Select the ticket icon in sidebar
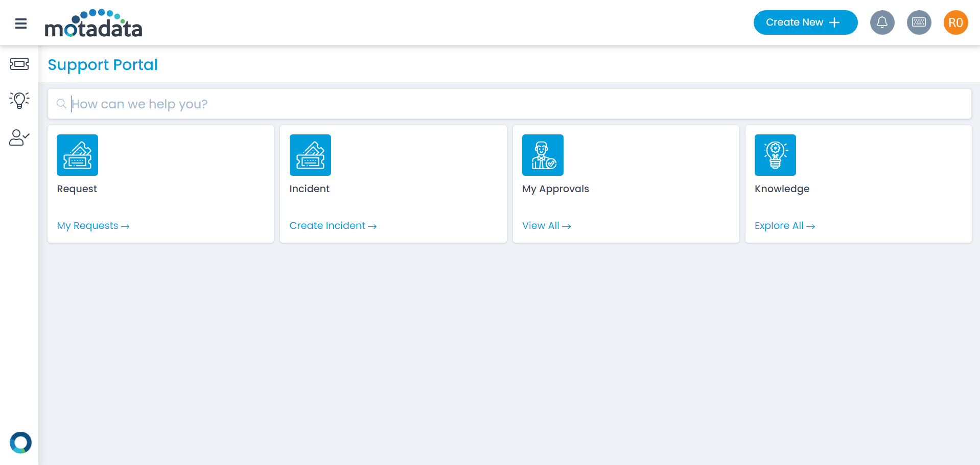 (19, 64)
